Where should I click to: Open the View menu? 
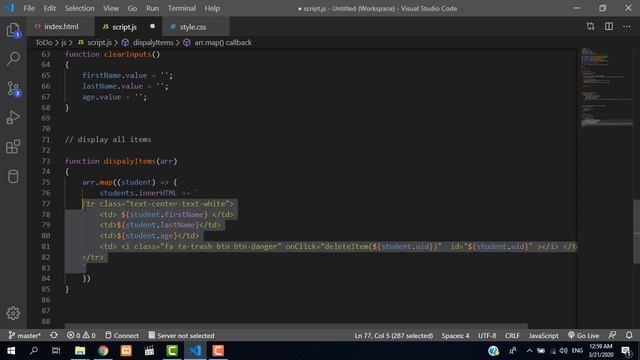pos(111,8)
